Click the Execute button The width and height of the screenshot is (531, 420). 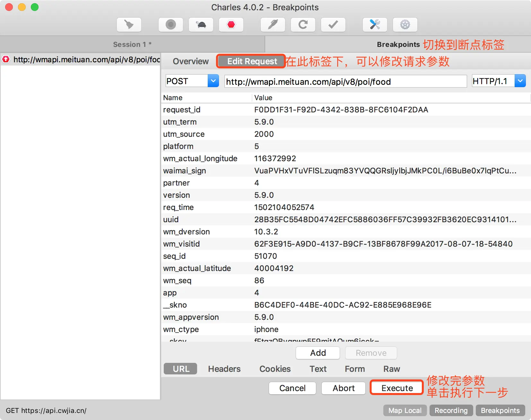tap(397, 388)
